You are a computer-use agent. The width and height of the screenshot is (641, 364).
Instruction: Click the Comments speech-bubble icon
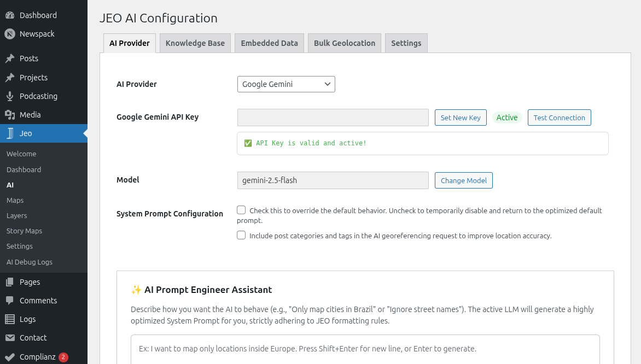click(x=10, y=301)
